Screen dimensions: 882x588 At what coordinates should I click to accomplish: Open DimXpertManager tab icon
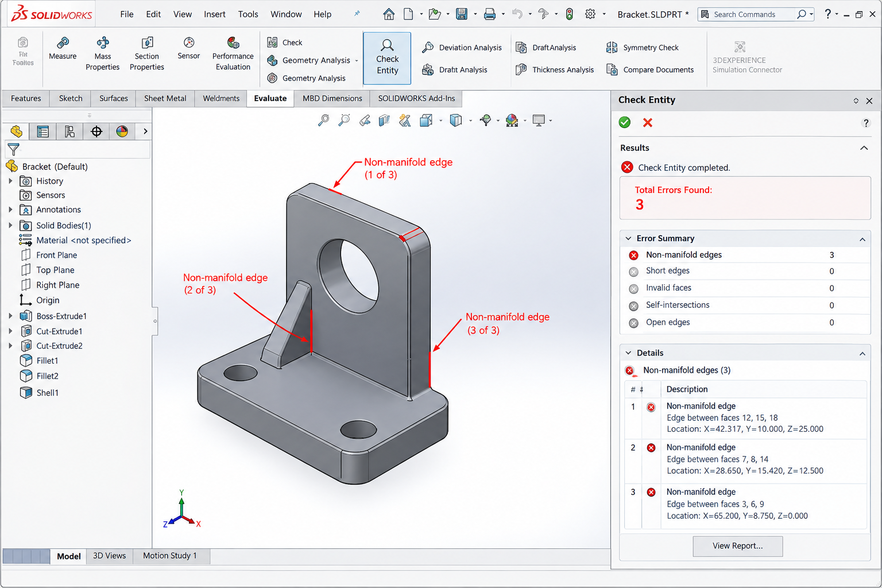[x=96, y=131]
